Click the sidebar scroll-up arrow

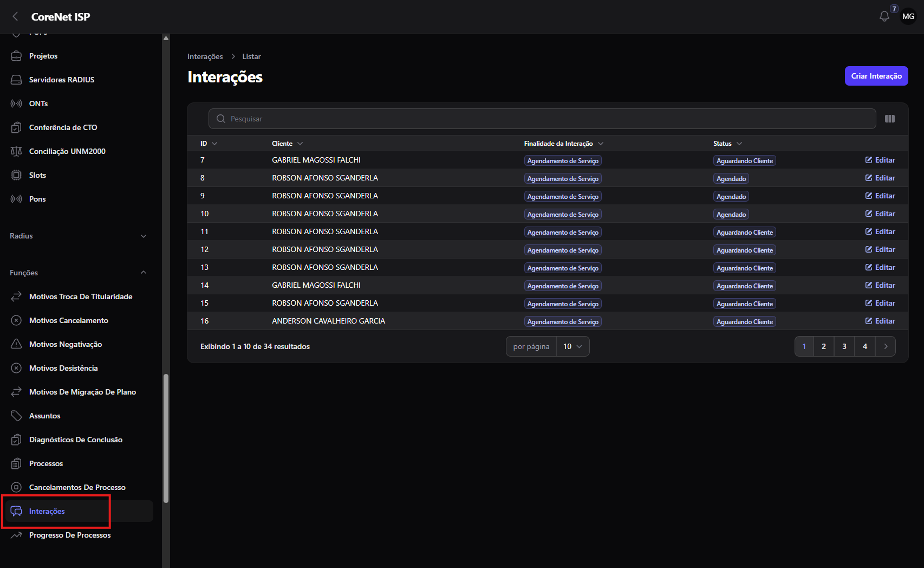pyautogui.click(x=166, y=38)
